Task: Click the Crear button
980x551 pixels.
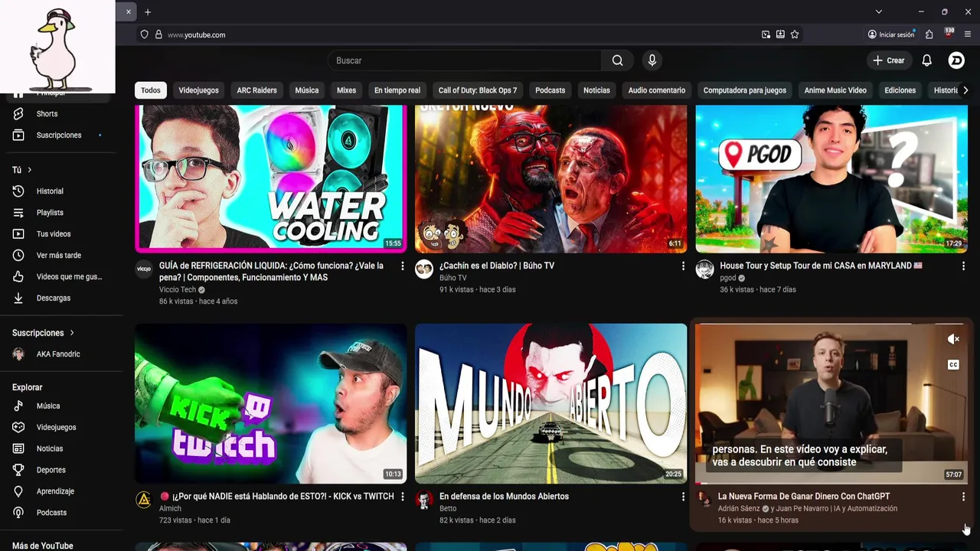Action: (889, 60)
